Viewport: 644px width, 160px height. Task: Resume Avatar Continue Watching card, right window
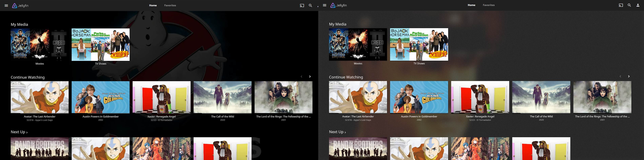pos(358,97)
